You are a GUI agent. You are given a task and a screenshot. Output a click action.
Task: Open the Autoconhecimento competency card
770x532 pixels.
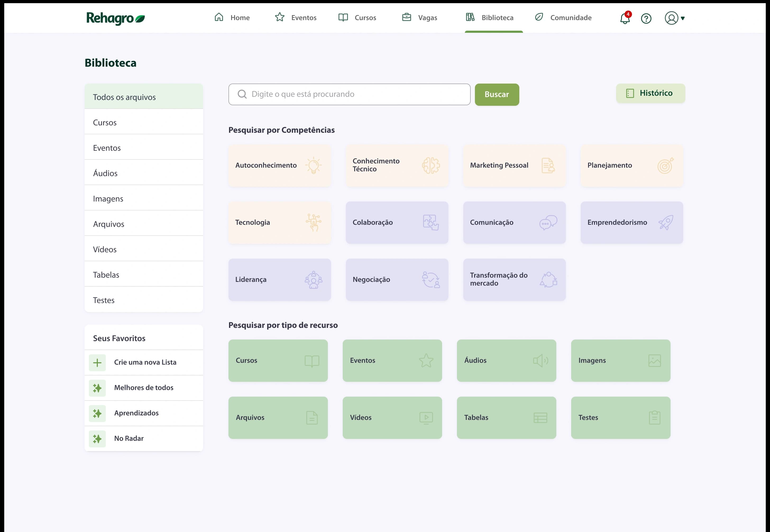[x=279, y=165]
